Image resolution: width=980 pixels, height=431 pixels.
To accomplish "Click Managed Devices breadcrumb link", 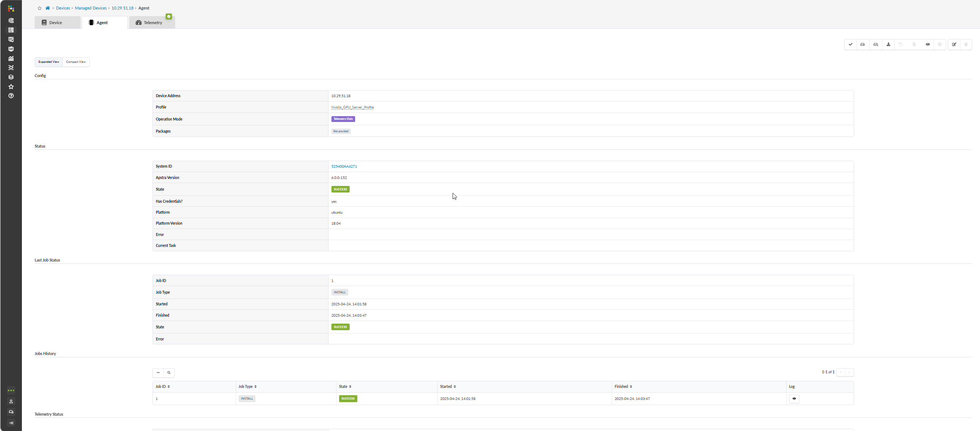I will 91,8.
